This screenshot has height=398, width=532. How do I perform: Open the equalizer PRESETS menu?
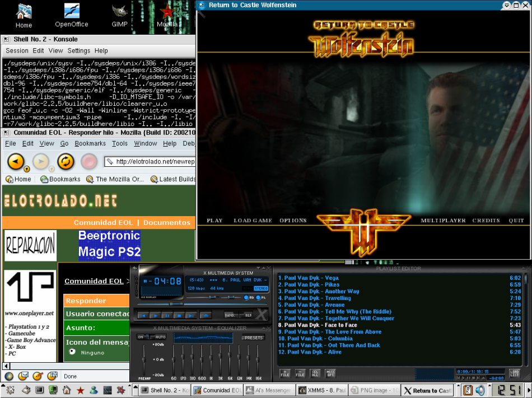coord(253,338)
